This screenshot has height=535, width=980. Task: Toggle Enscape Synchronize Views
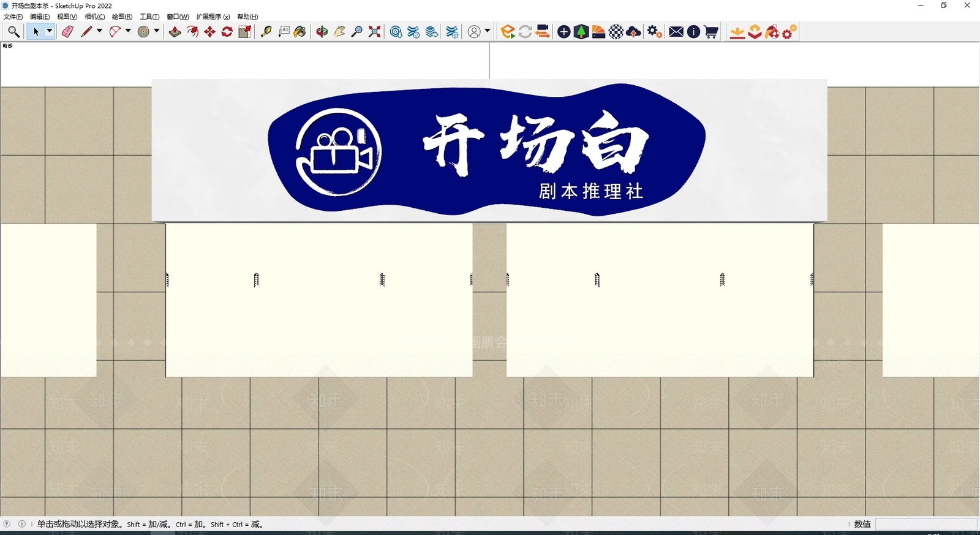click(543, 32)
